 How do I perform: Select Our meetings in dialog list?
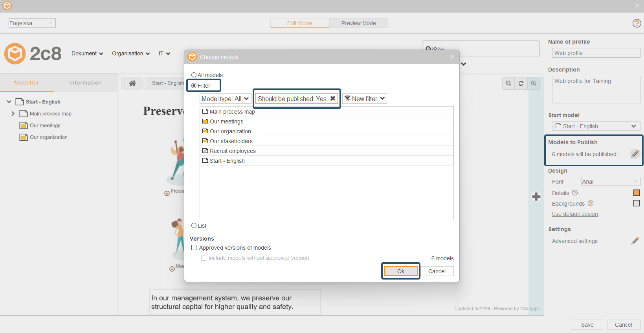(327, 121)
